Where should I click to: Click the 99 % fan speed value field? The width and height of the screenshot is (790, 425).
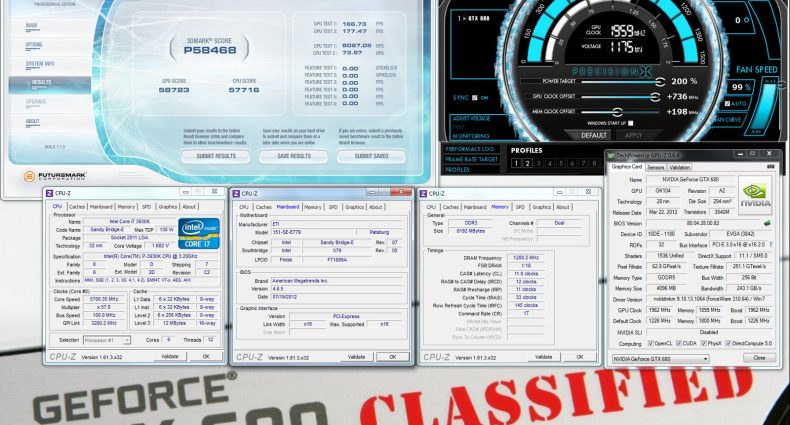[742, 87]
